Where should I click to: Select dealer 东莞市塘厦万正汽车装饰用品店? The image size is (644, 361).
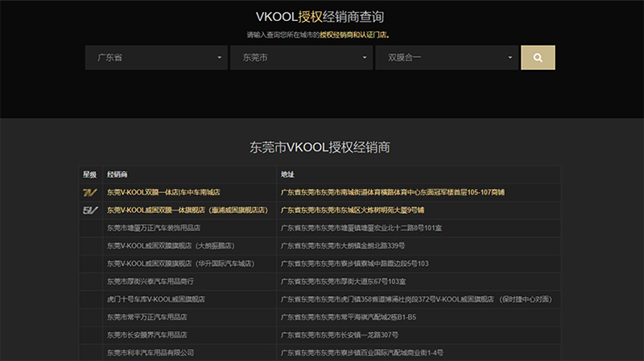tap(154, 228)
